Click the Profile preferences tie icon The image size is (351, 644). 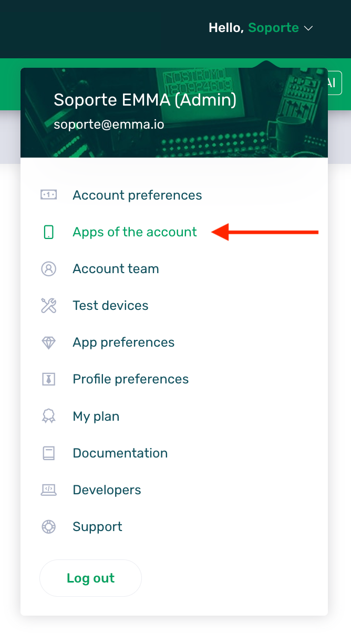pyautogui.click(x=48, y=379)
